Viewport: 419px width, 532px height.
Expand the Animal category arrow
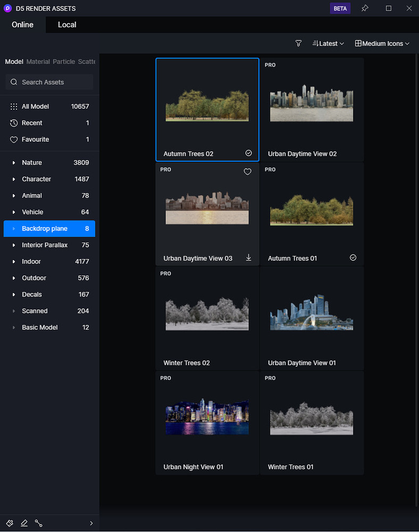click(14, 196)
